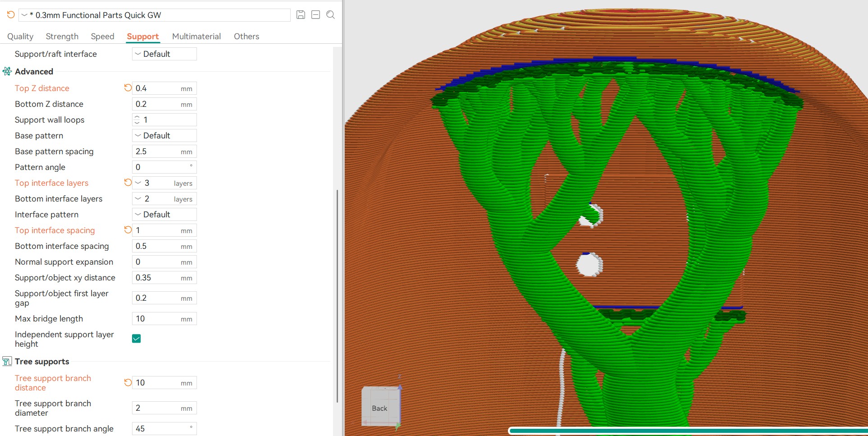Reset Top interface layers value
This screenshot has width=868, height=436.
pos(128,183)
